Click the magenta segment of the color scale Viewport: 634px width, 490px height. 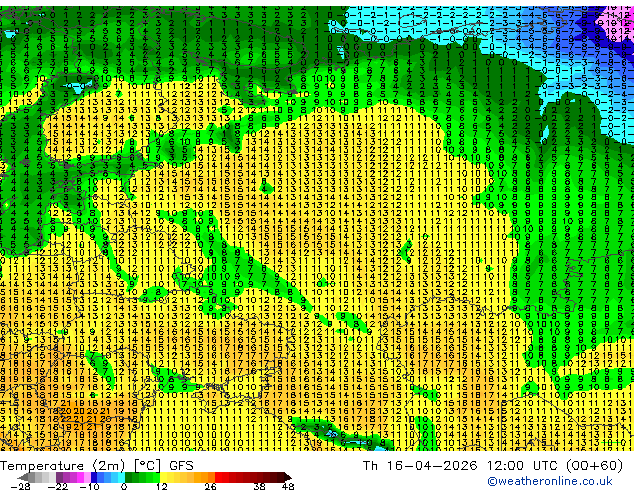(80, 477)
